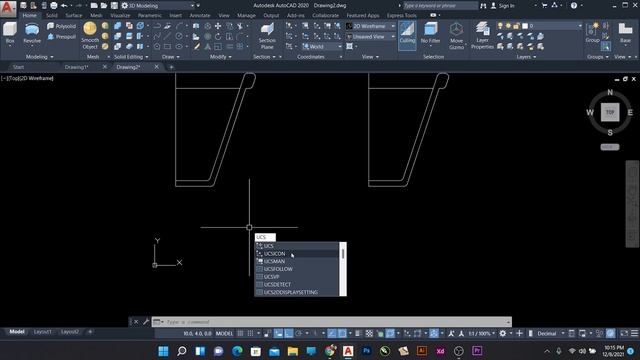
Task: Open the 1:1 / 100% annotation scale dropdown
Action: click(x=482, y=333)
